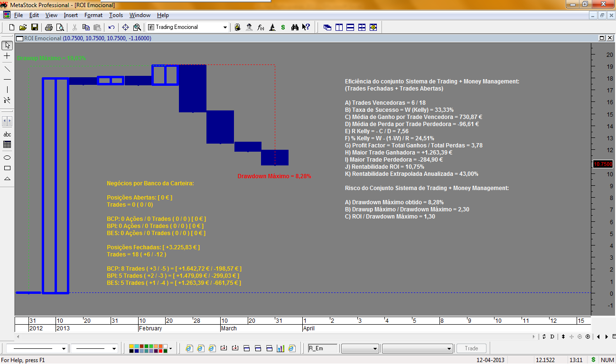Activate the crosshair data window icon
This screenshot has height=364, width=616.
pos(126,27)
